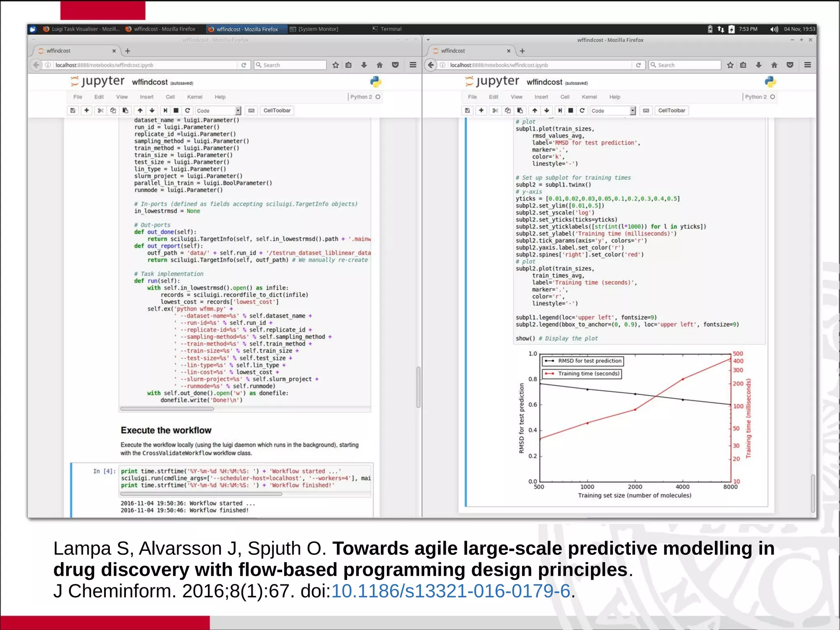Image resolution: width=840 pixels, height=630 pixels.
Task: Click the vertical scrollbar of the left notebook
Action: point(418,386)
